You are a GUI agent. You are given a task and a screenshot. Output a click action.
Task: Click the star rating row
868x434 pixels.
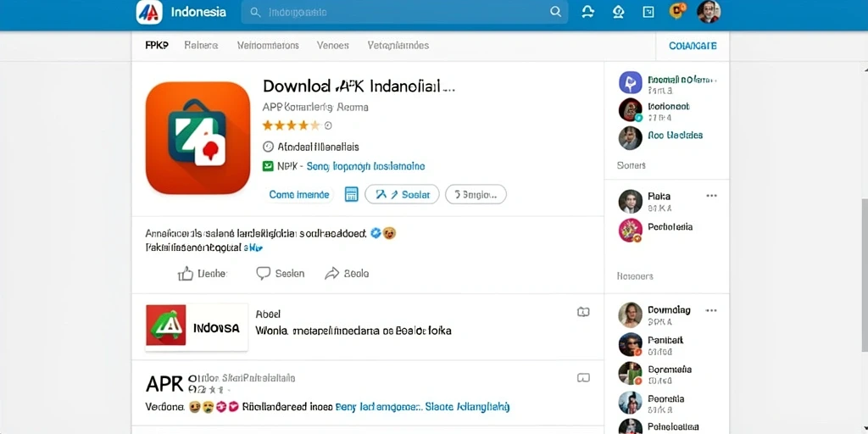pos(292,125)
